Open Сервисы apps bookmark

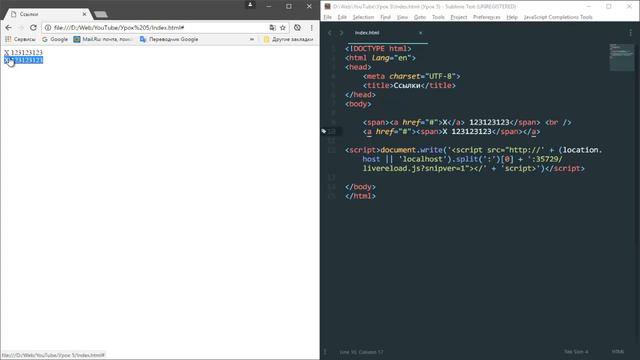pos(20,39)
